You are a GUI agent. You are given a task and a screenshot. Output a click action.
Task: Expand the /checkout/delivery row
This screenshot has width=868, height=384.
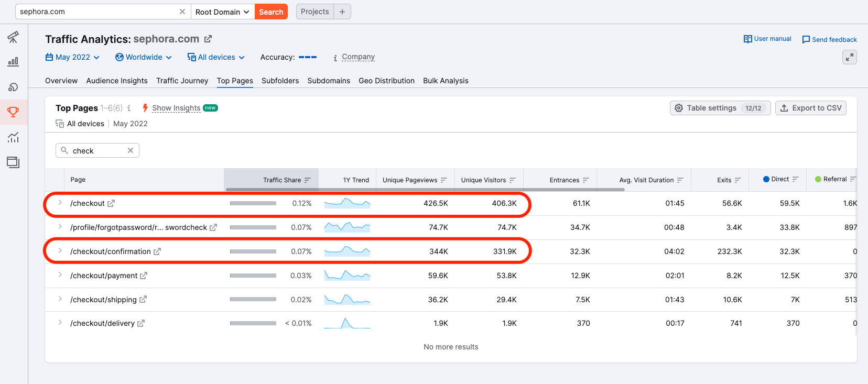click(60, 323)
